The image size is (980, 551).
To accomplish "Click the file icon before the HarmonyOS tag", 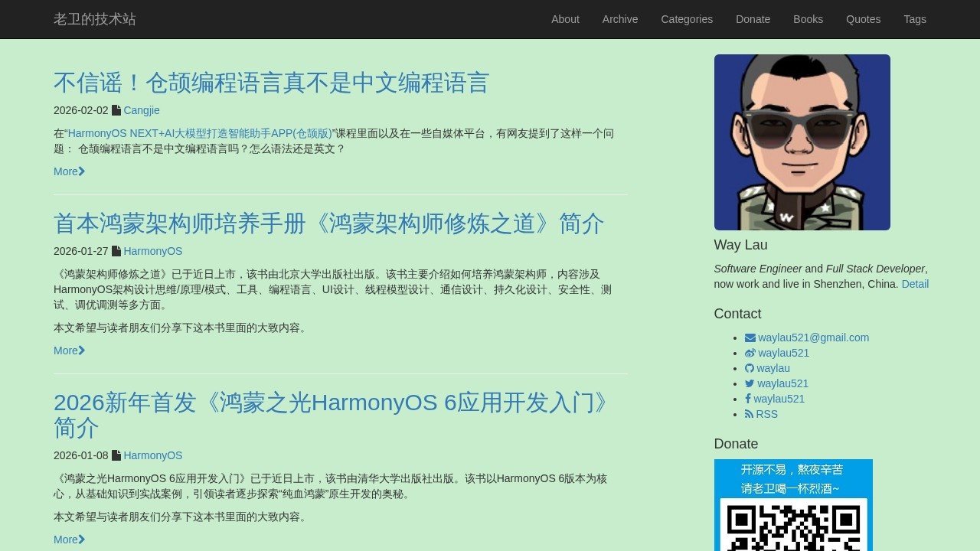I will 116,251.
